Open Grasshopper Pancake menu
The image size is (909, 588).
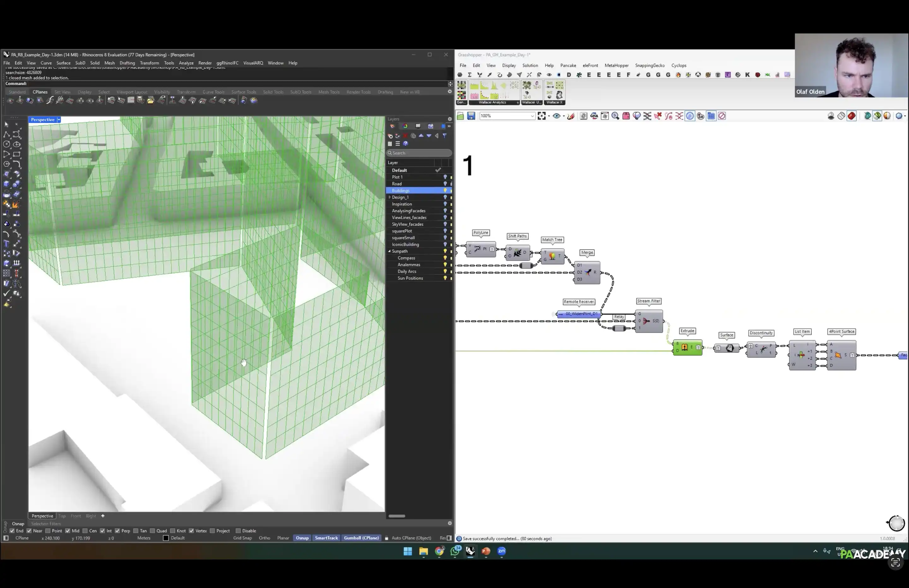(568, 66)
